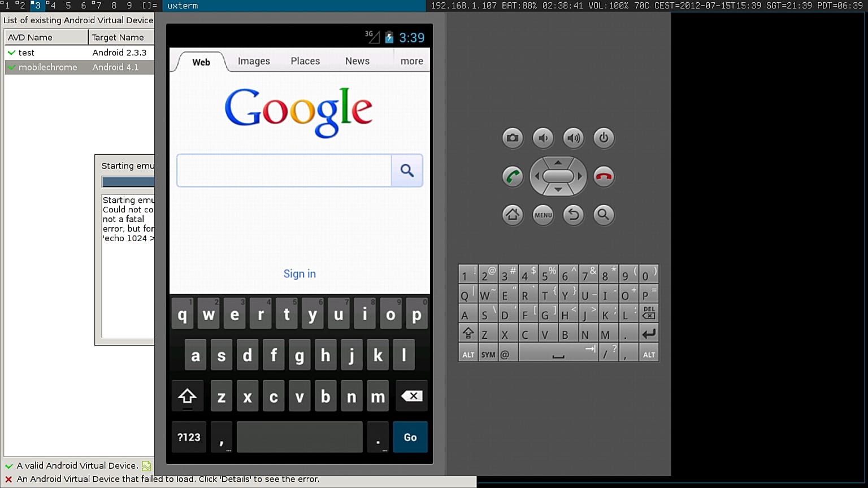
Task: Tap the on-screen 'g' key
Action: pyautogui.click(x=300, y=355)
